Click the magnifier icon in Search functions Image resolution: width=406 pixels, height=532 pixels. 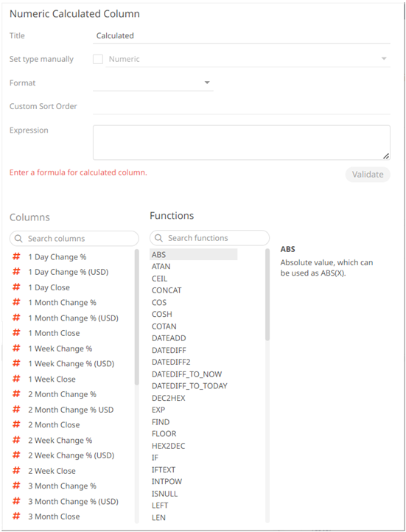pyautogui.click(x=158, y=238)
